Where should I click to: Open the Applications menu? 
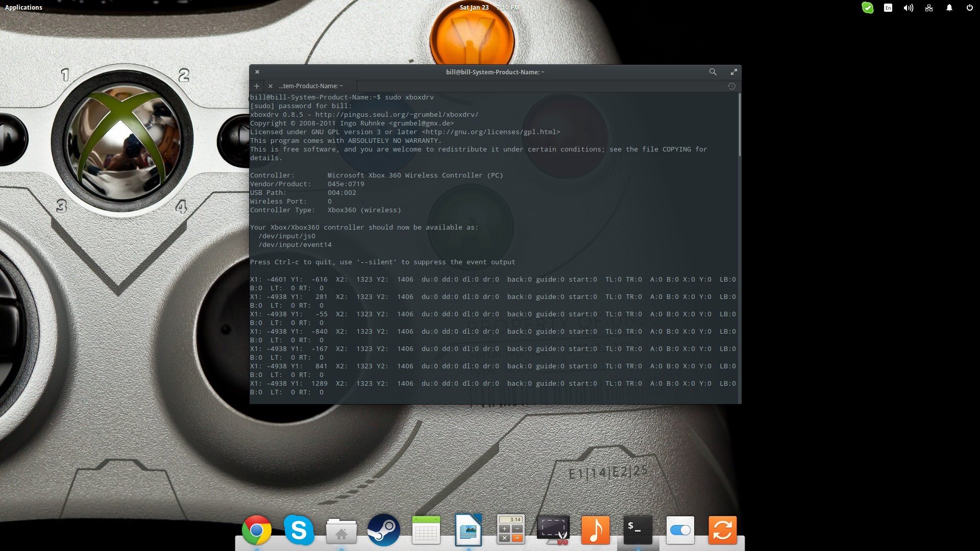pos(23,8)
